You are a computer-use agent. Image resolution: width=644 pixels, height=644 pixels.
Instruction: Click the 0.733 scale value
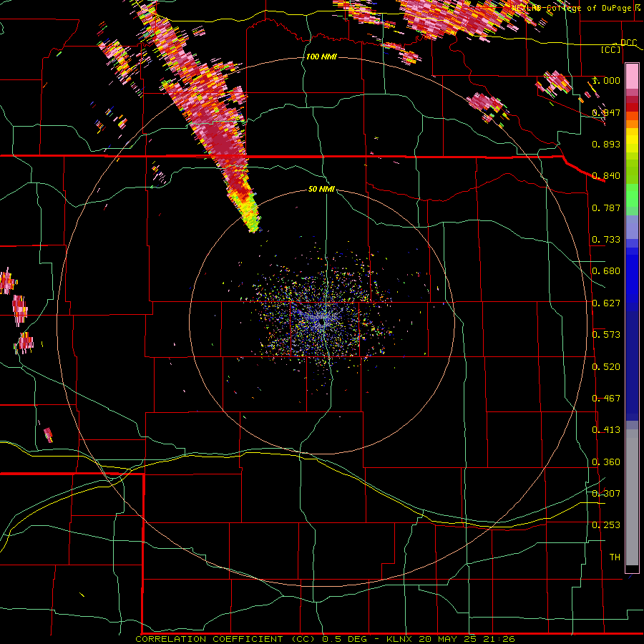click(606, 240)
